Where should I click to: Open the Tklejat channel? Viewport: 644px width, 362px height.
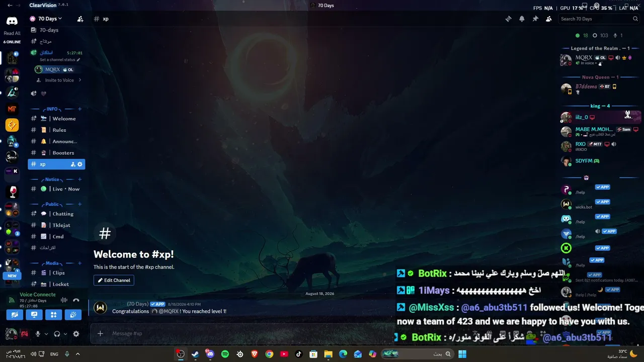point(56,225)
